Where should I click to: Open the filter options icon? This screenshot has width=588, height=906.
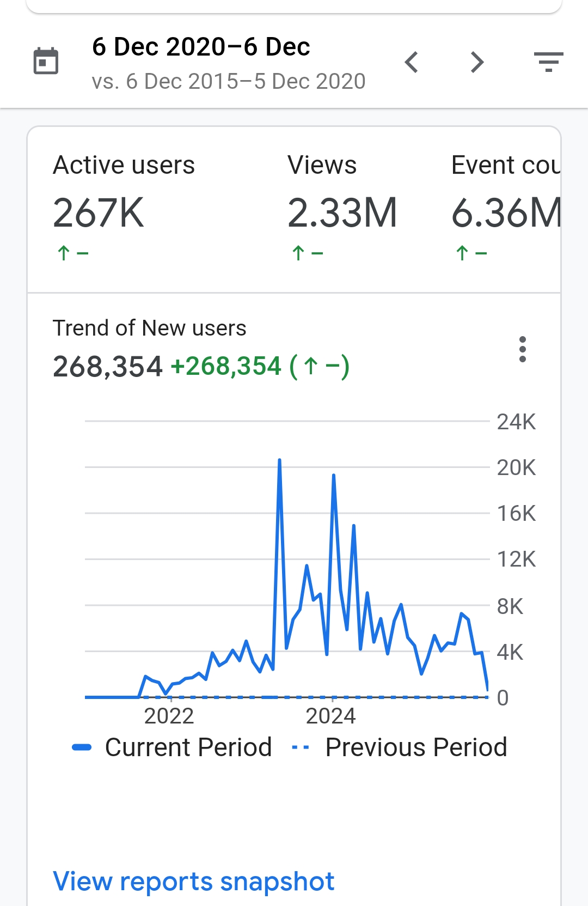(x=548, y=62)
